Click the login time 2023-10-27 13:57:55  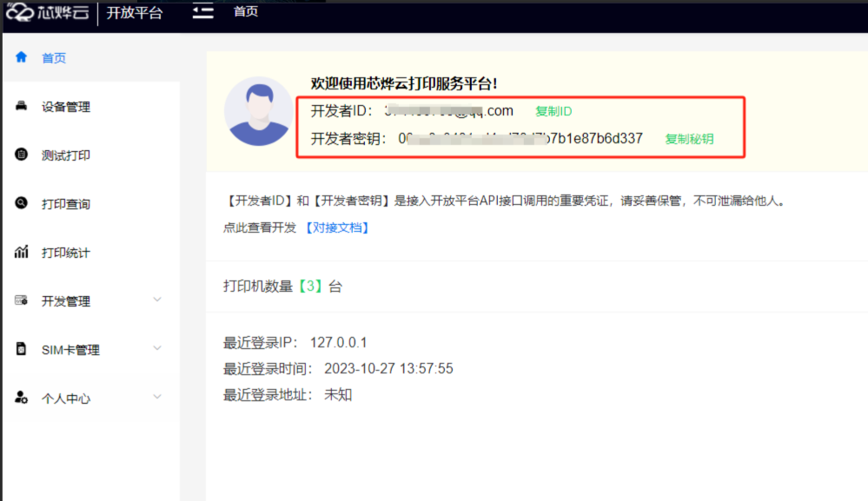coord(388,369)
